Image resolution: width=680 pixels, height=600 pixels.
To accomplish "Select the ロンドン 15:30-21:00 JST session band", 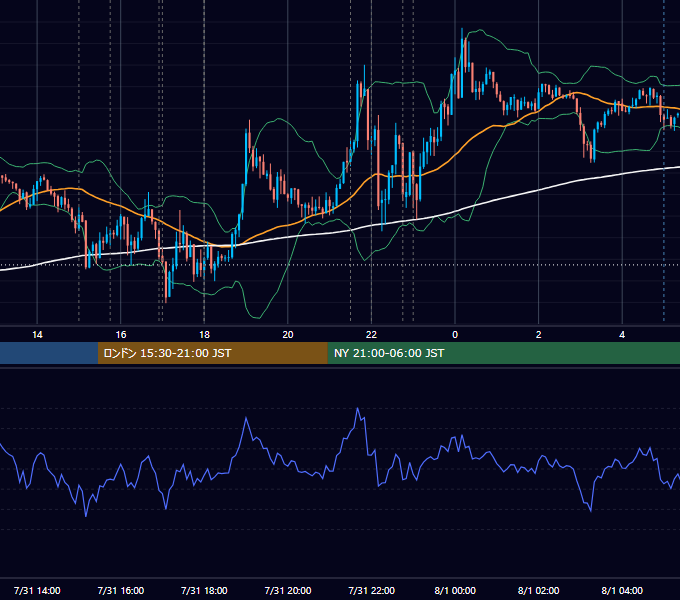I will coord(212,353).
